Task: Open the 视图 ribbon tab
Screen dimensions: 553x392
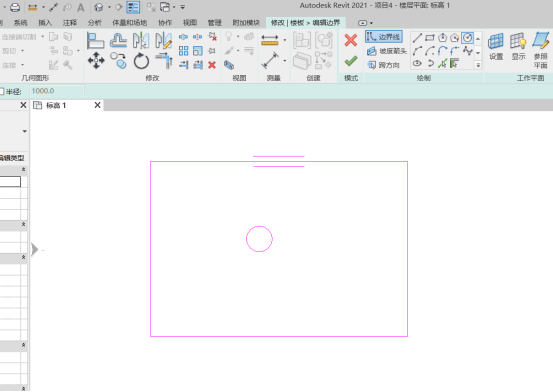Action: [x=190, y=23]
